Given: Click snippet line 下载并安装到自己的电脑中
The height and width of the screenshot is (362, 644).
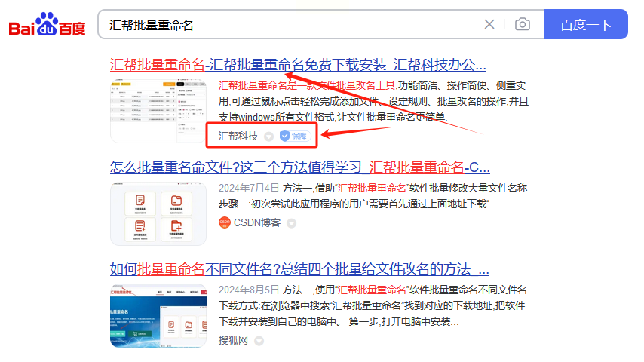Looking at the screenshot, I should (x=339, y=322).
